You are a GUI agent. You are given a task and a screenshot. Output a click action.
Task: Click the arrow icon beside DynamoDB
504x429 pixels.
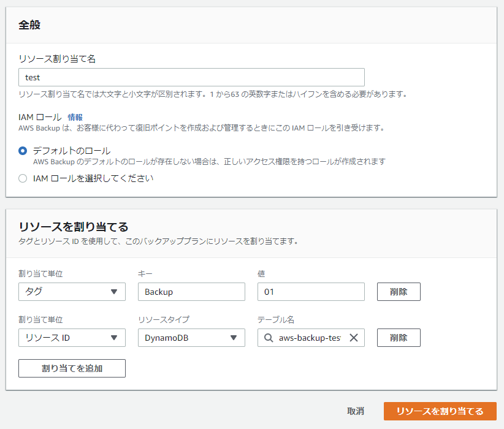tap(233, 338)
